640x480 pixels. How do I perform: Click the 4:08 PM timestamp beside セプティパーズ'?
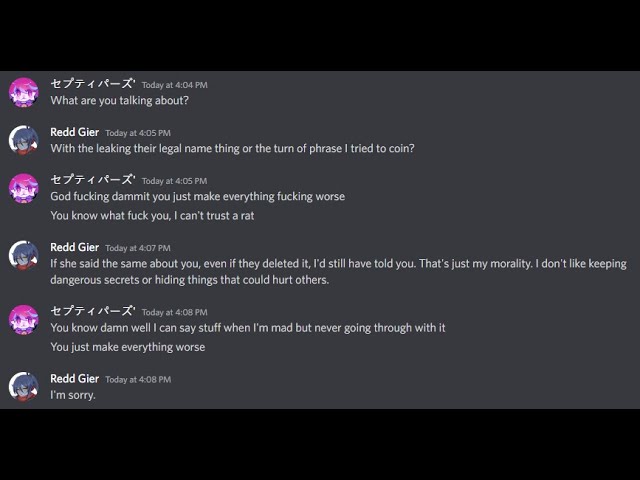(x=174, y=312)
